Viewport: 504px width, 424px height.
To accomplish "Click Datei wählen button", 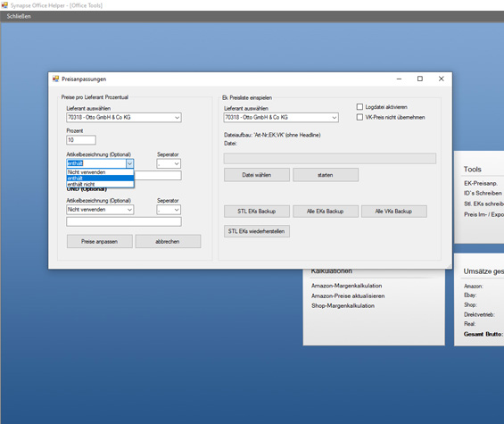I will click(257, 175).
